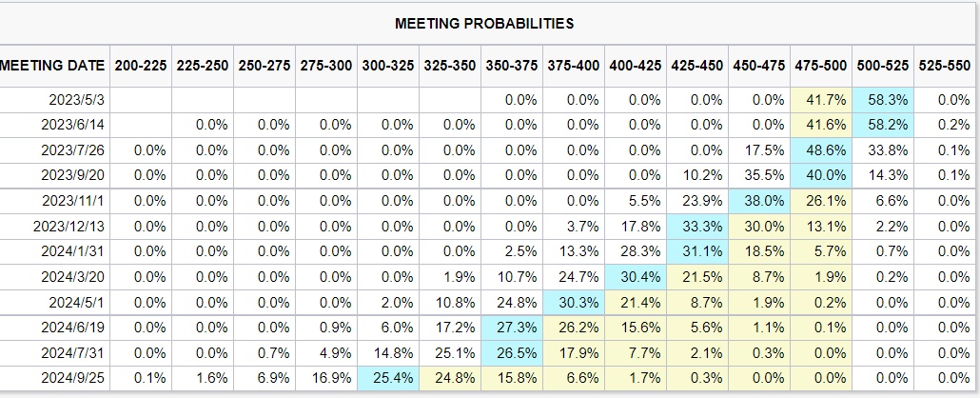
Task: Click the 200-225 column header
Action: pyautogui.click(x=142, y=66)
